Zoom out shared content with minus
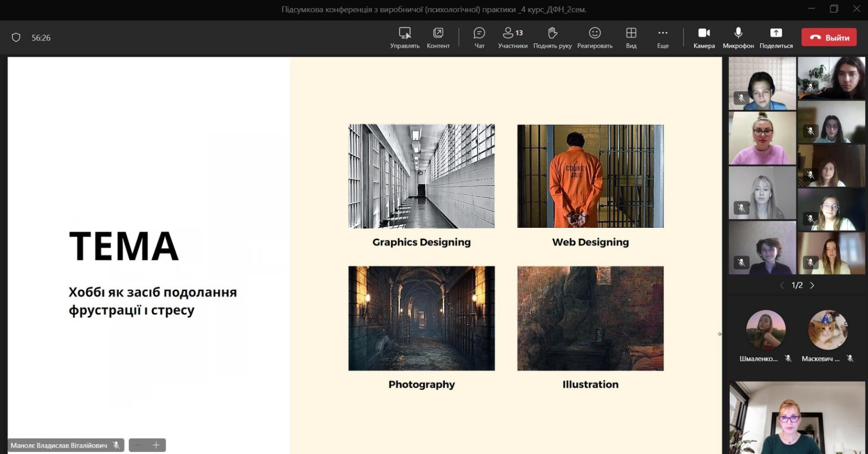Viewport: 868px width, 454px height. [138, 445]
